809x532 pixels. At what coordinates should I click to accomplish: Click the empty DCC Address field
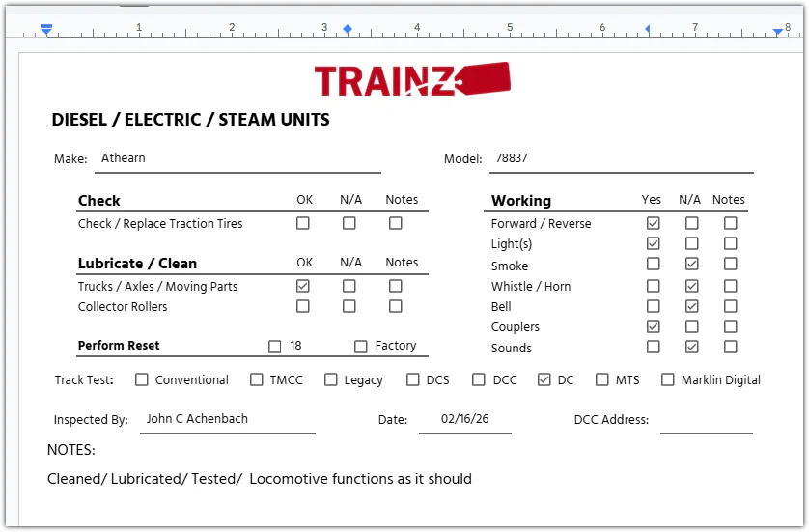(707, 421)
